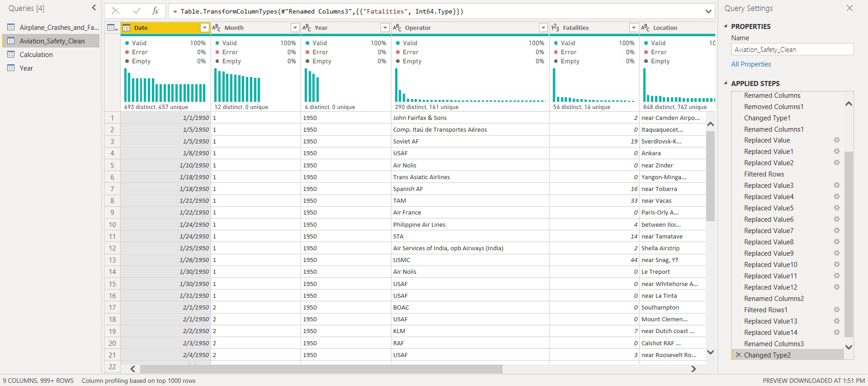Click the fx add step icon
This screenshot has width=868, height=386.
[155, 11]
